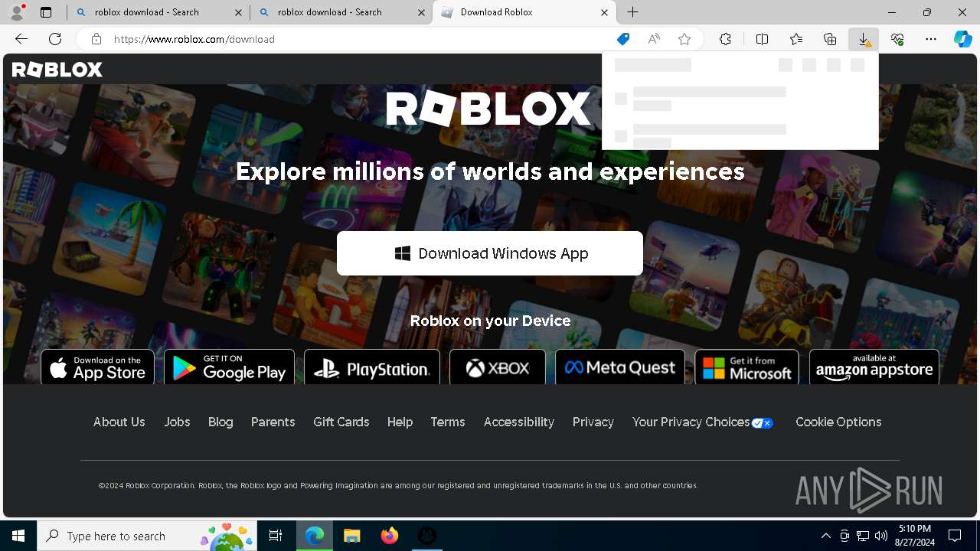980x551 pixels.
Task: Open the Help footer link
Action: pyautogui.click(x=400, y=422)
